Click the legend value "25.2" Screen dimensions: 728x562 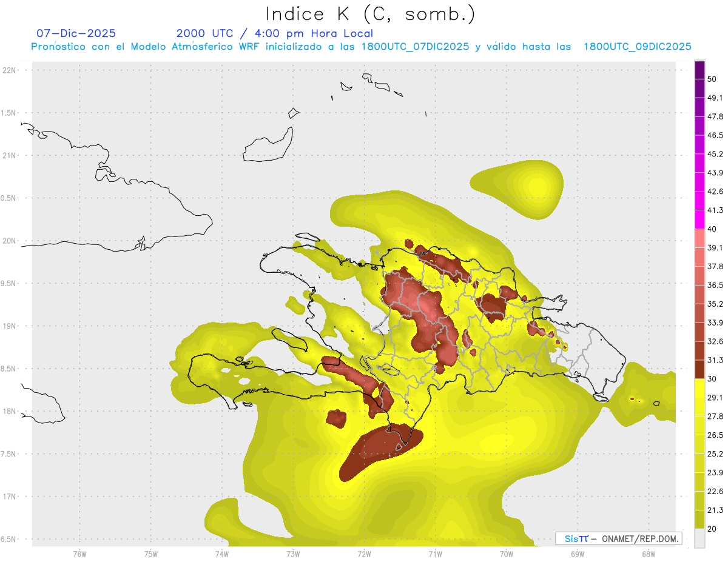pos(715,454)
